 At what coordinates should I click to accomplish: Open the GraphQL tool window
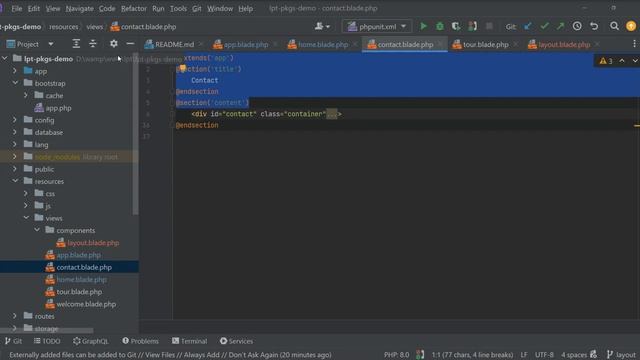pyautogui.click(x=91, y=341)
